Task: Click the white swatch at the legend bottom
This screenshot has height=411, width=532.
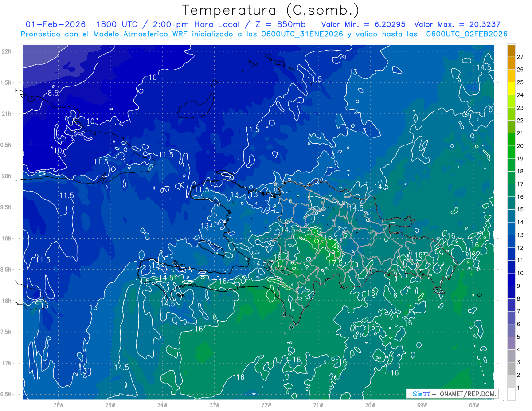Action: pos(511,394)
